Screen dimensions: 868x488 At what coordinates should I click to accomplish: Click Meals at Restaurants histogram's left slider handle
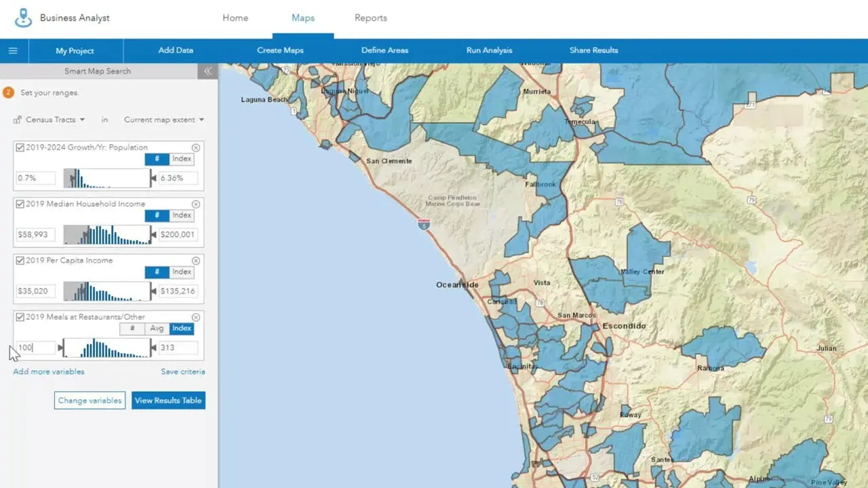[x=60, y=348]
